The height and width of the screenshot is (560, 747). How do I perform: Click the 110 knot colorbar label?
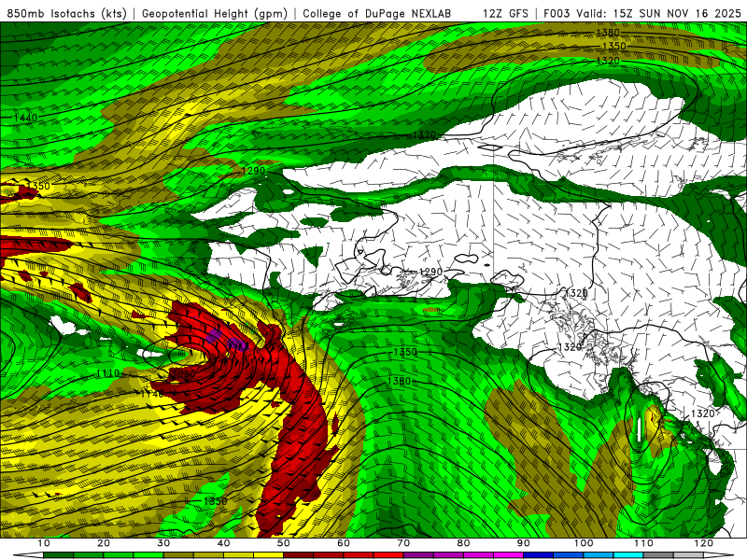(x=643, y=543)
